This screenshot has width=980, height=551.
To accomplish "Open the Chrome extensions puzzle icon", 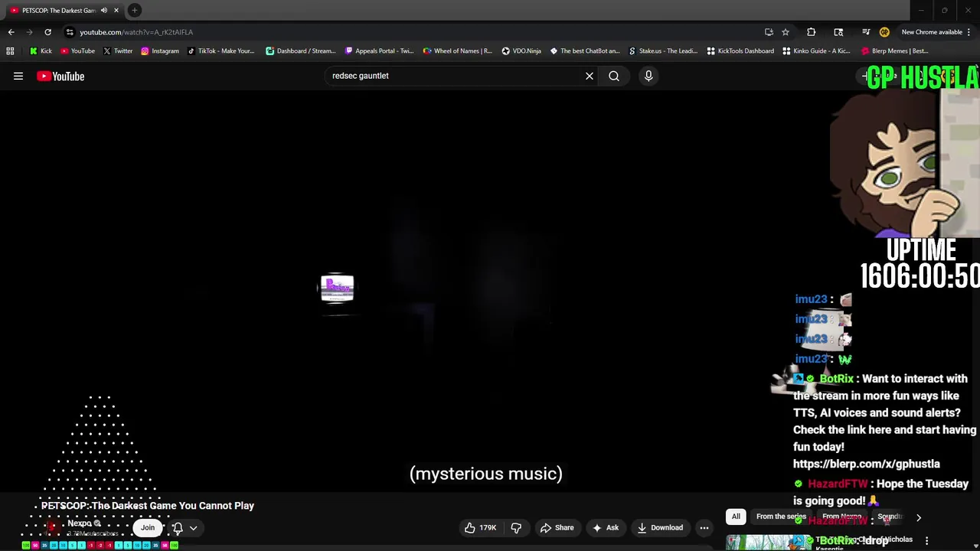I will pyautogui.click(x=812, y=32).
